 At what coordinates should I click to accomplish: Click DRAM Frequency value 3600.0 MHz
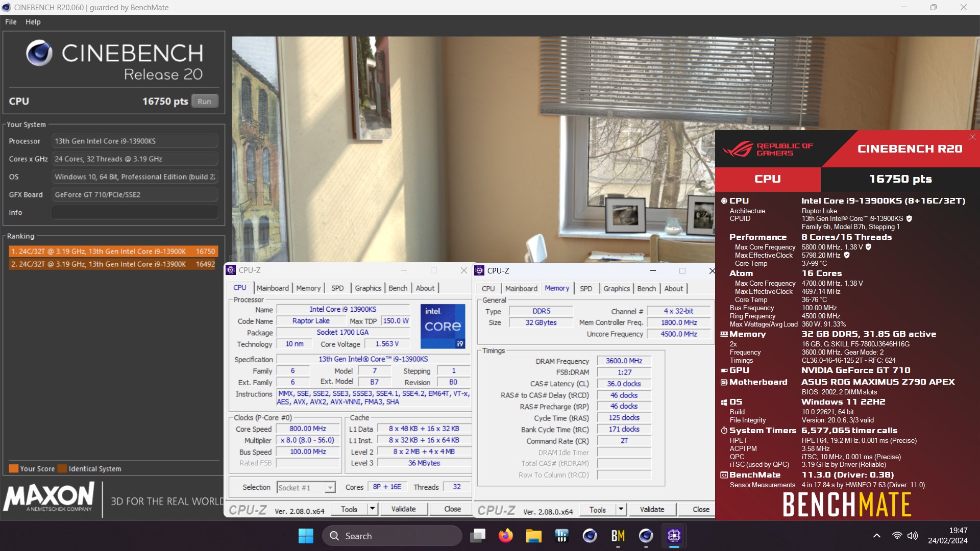(x=624, y=361)
